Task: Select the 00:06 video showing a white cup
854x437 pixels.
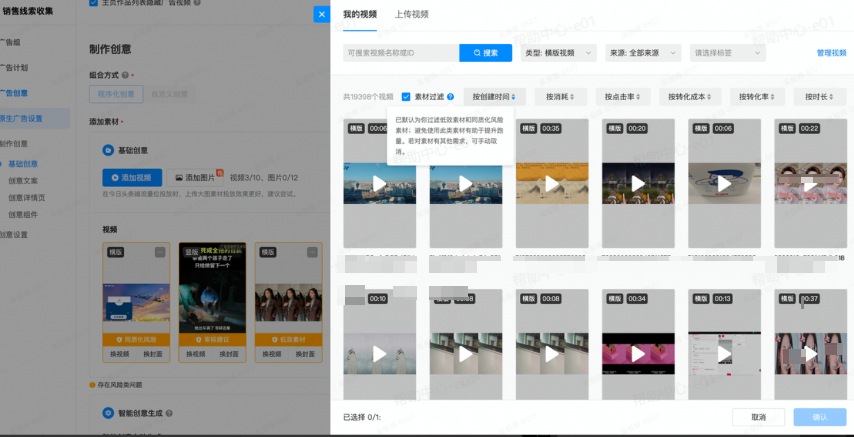Action: 724,184
